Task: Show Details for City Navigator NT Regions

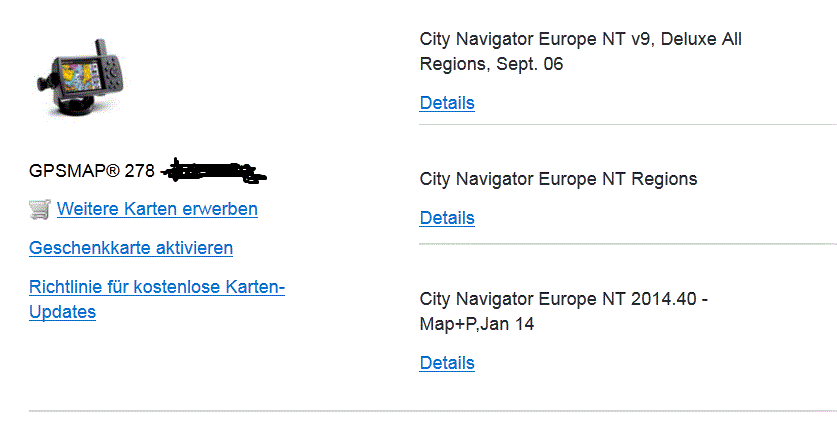Action: click(x=447, y=218)
